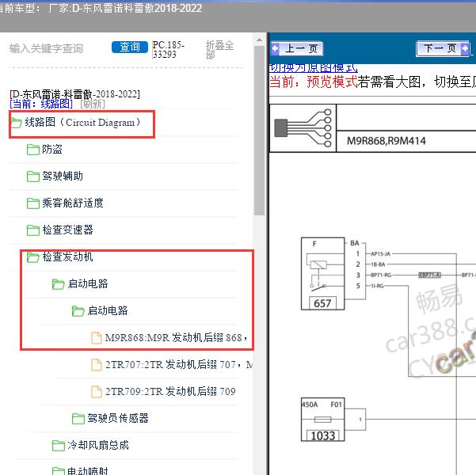
Task: Collapse the 检查发动机 category
Action: click(67, 256)
